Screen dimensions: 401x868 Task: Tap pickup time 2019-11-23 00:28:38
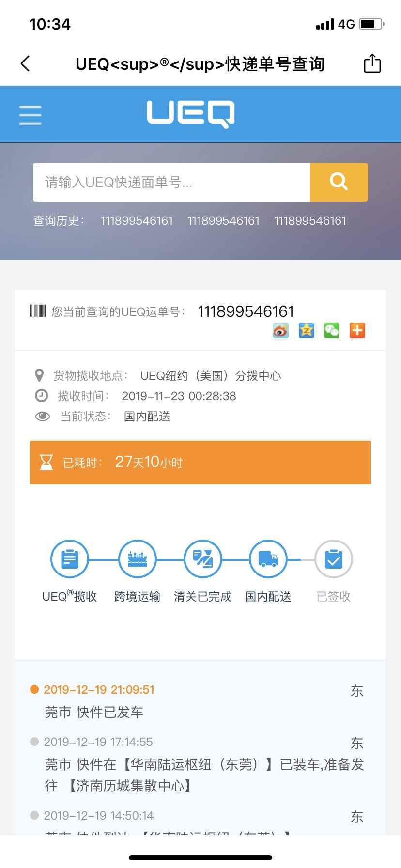pyautogui.click(x=179, y=396)
